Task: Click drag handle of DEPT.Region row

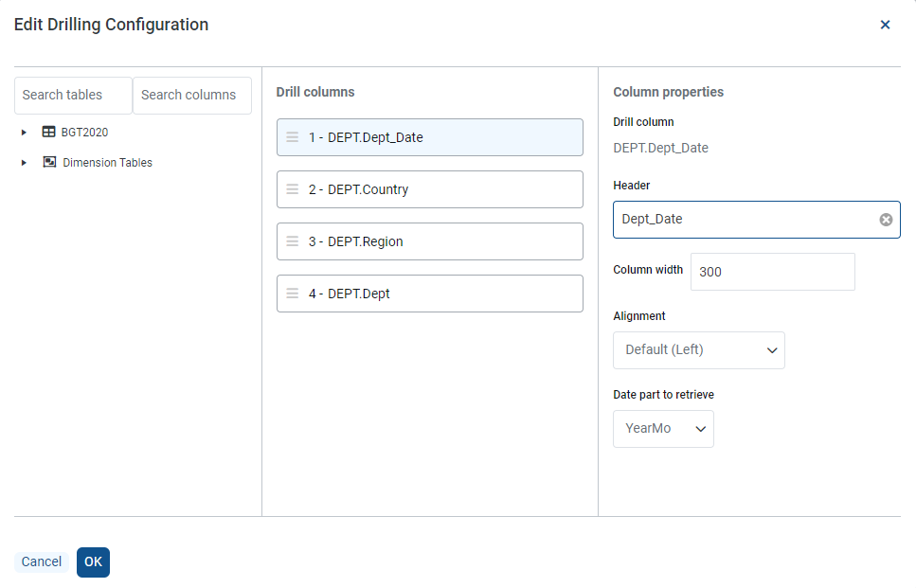Action: click(293, 241)
